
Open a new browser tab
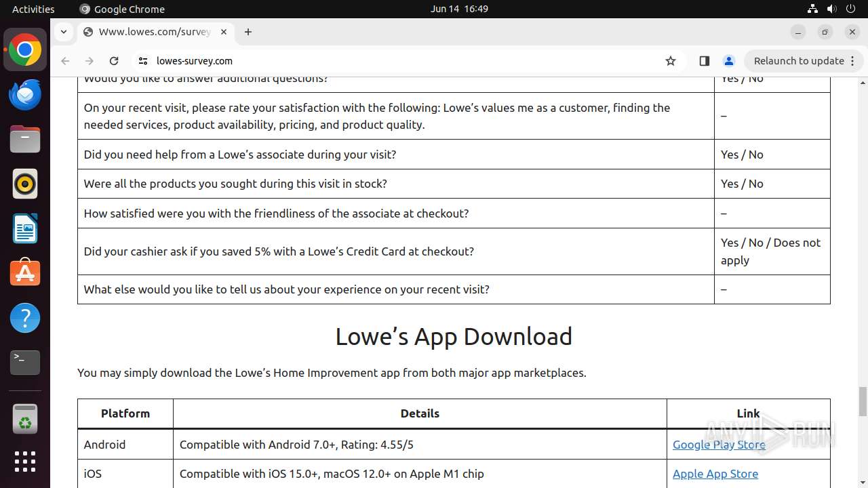[248, 32]
